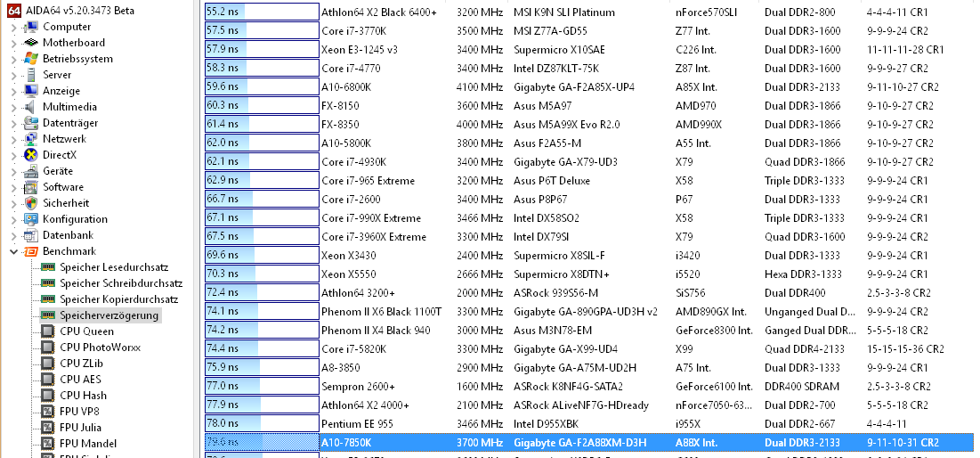Image resolution: width=980 pixels, height=458 pixels.
Task: Select the Core i7-3770K row
Action: [588, 30]
